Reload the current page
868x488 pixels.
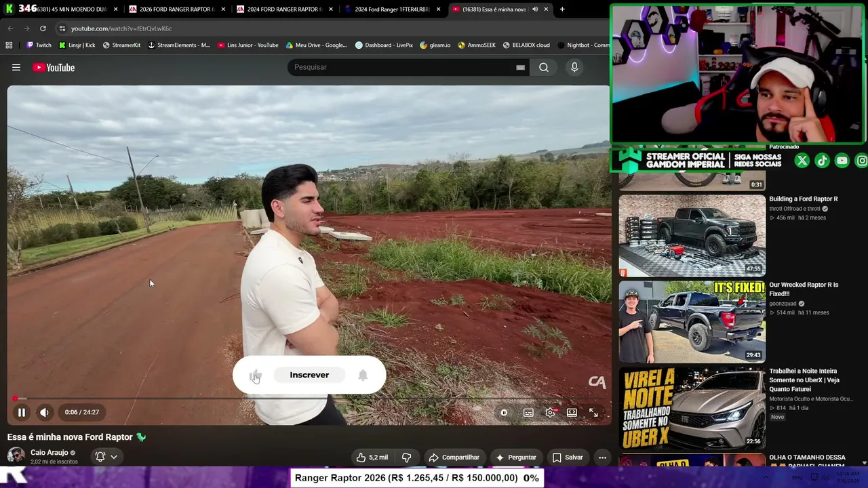click(x=43, y=28)
